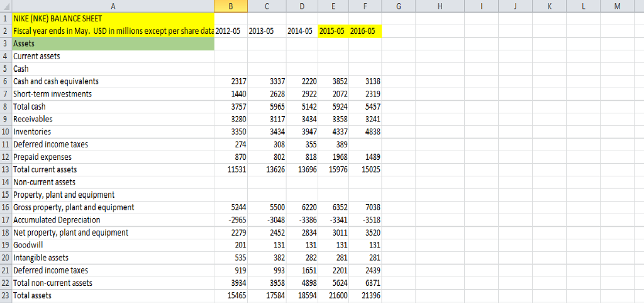Select column A header
The width and height of the screenshot is (644, 303).
(113, 6)
